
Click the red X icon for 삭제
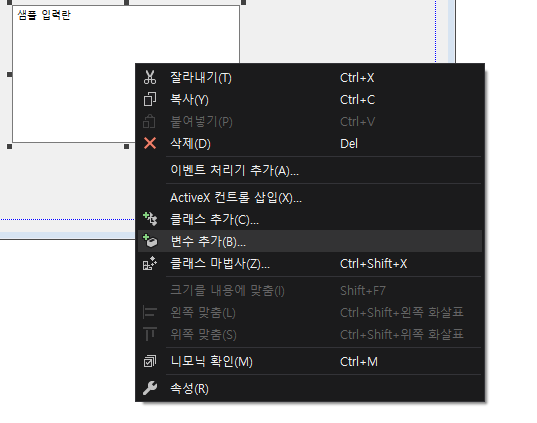[x=150, y=143]
